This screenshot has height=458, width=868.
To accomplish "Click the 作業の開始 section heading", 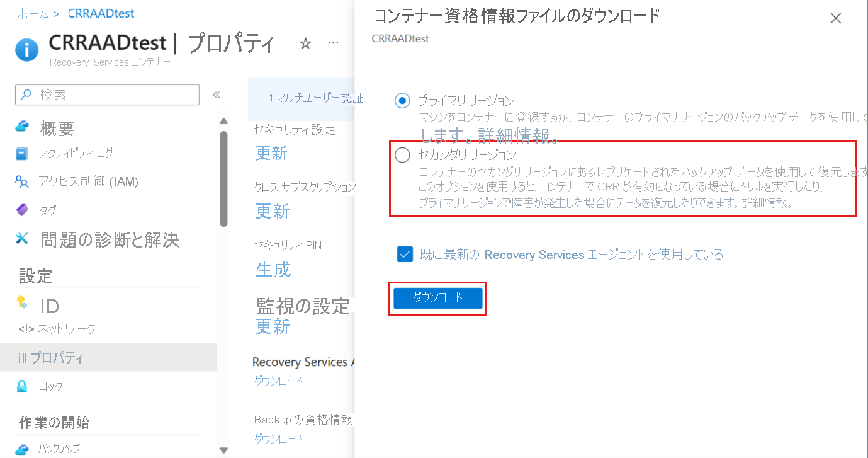I will [x=54, y=422].
